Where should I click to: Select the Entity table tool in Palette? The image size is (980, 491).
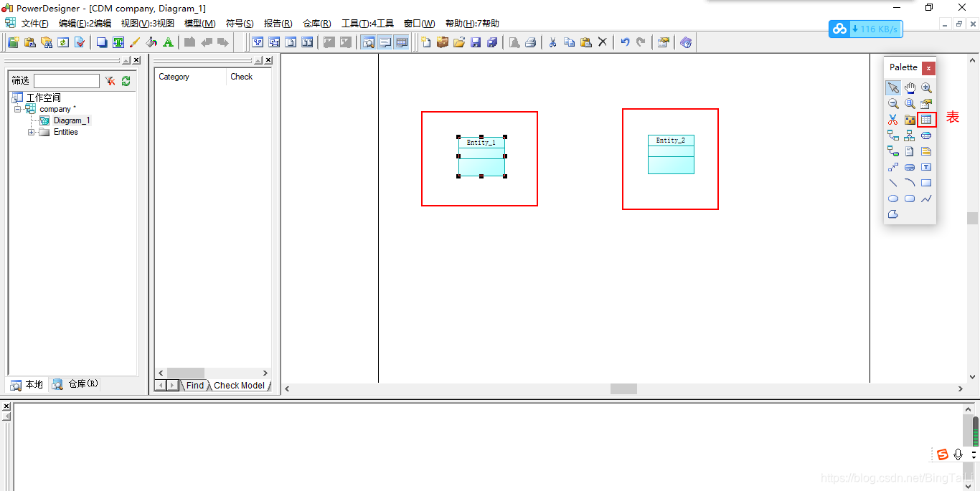[926, 120]
